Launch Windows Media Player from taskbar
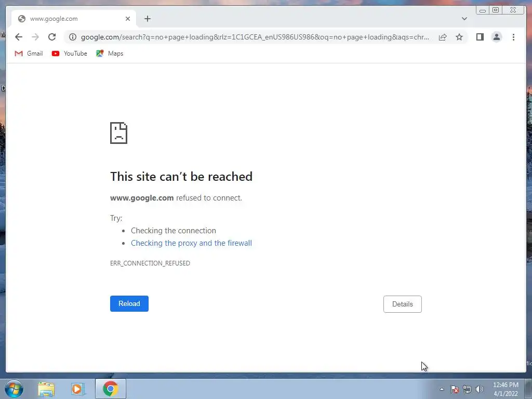 pos(77,389)
